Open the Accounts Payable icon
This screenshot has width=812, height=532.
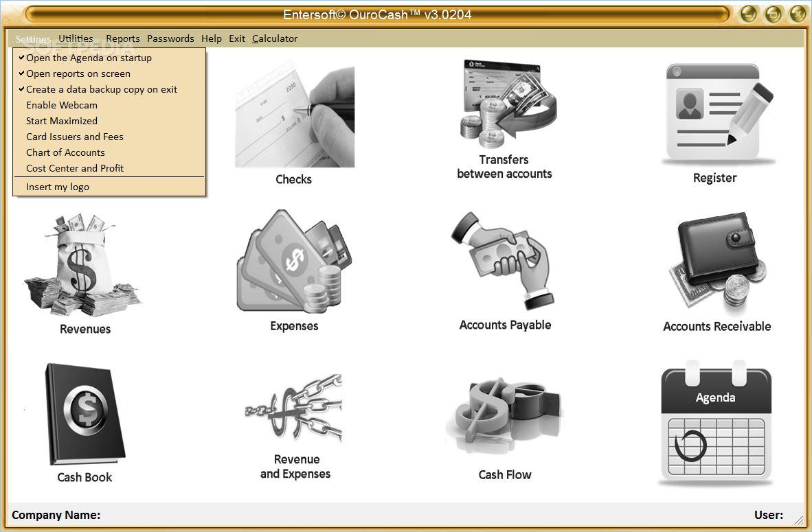pyautogui.click(x=503, y=260)
